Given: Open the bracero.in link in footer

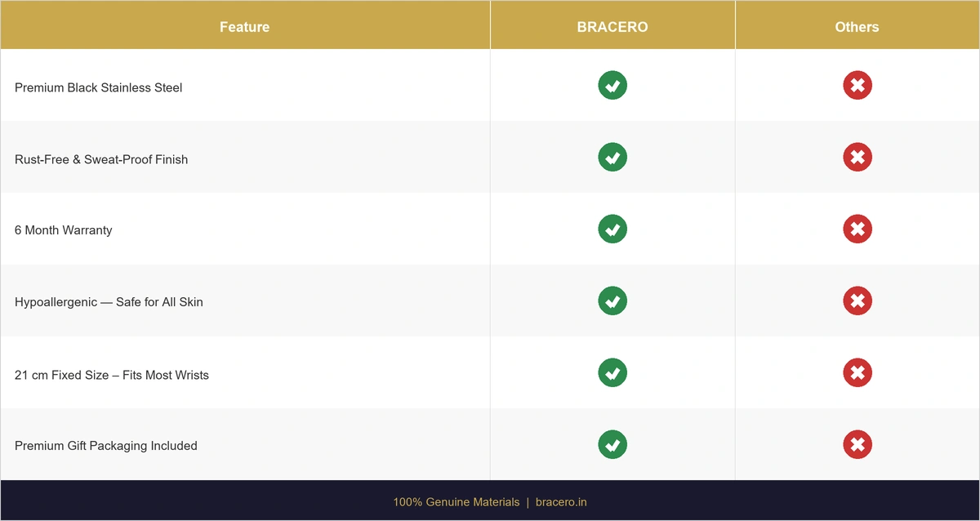Looking at the screenshot, I should (x=561, y=502).
